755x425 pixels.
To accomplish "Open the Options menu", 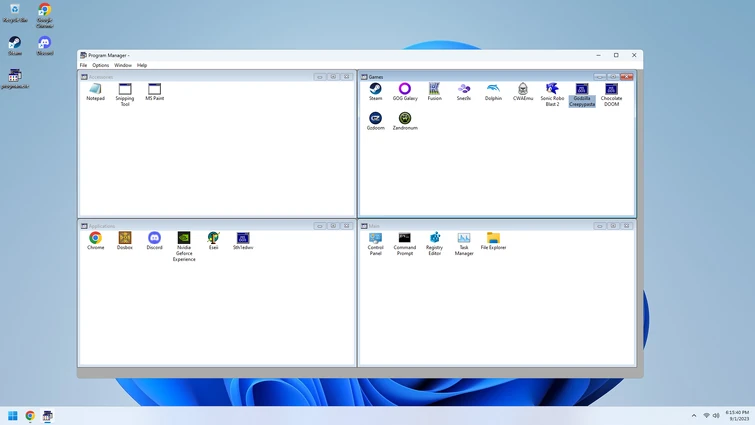I will [101, 65].
